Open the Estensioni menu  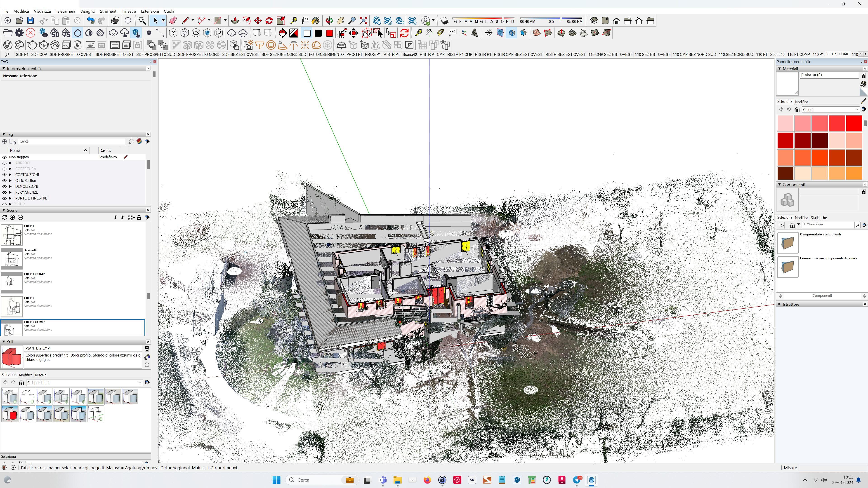pyautogui.click(x=150, y=11)
